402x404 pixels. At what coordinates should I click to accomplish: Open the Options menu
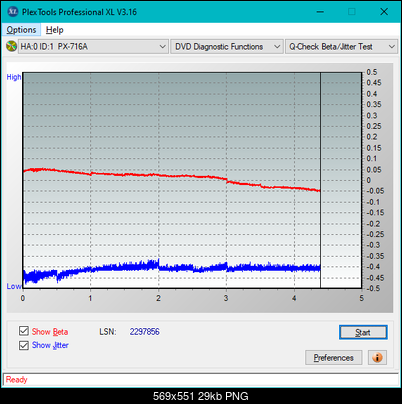point(21,30)
